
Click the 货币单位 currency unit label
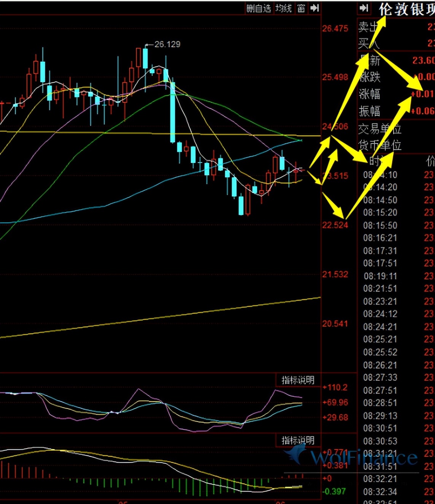380,145
